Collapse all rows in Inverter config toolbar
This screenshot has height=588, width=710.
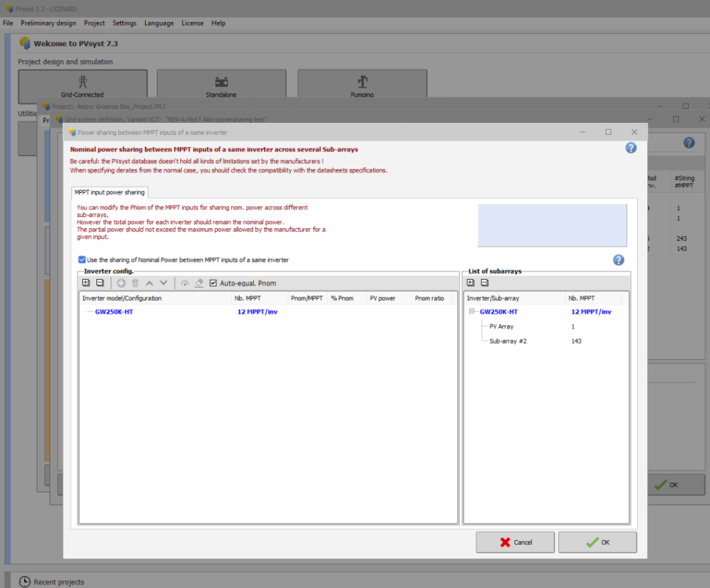[100, 283]
